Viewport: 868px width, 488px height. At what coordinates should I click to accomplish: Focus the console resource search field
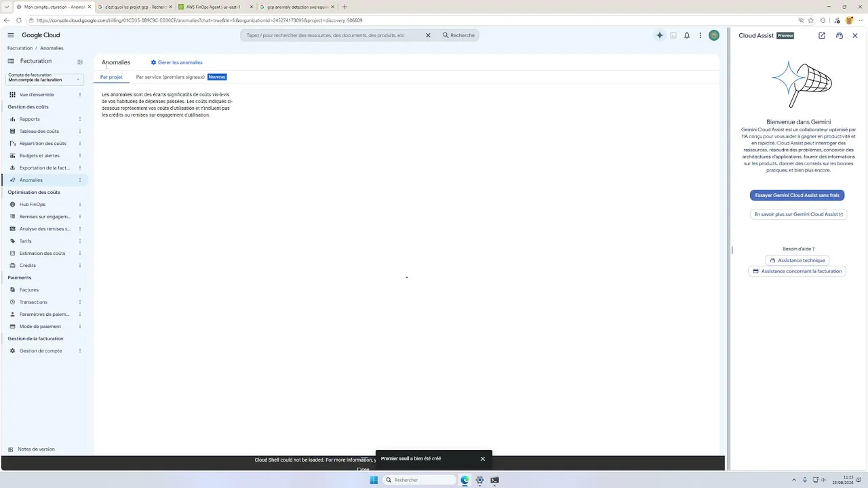pos(332,35)
